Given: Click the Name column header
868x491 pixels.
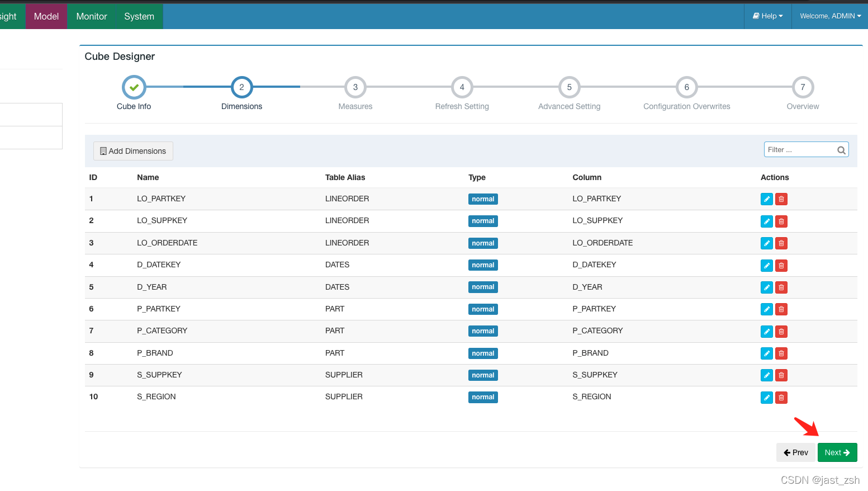Looking at the screenshot, I should (148, 177).
